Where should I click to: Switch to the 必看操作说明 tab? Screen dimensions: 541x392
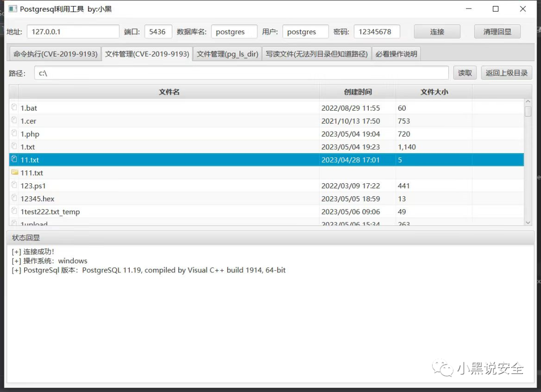(396, 54)
